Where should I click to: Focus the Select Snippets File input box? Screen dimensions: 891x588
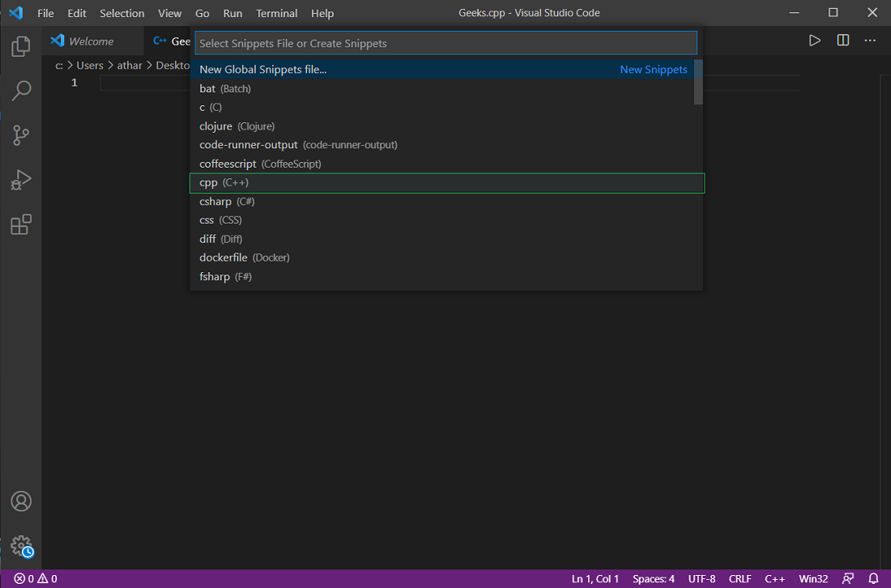[446, 43]
